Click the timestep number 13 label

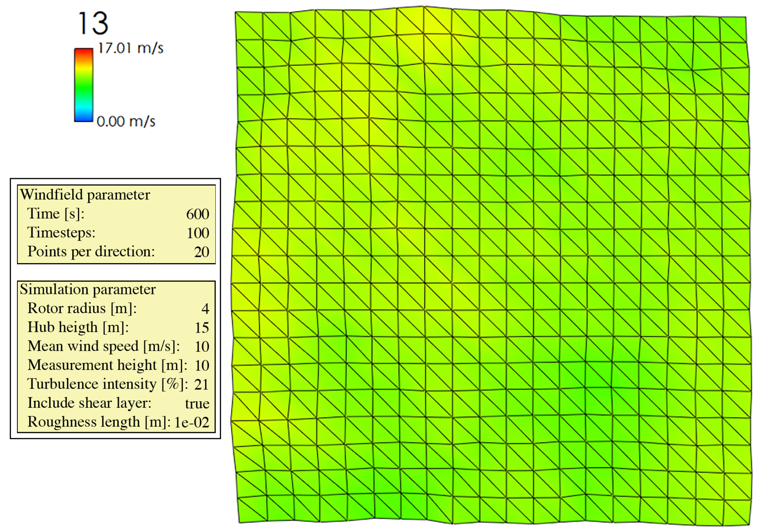pos(93,23)
